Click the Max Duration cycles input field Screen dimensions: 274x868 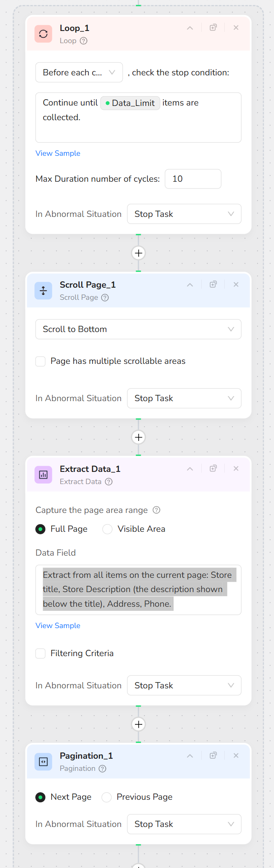coord(193,179)
